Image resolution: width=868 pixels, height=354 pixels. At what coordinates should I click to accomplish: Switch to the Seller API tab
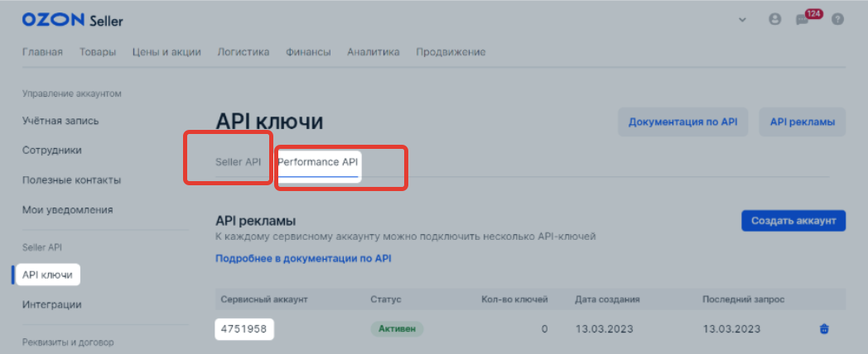[x=238, y=162]
